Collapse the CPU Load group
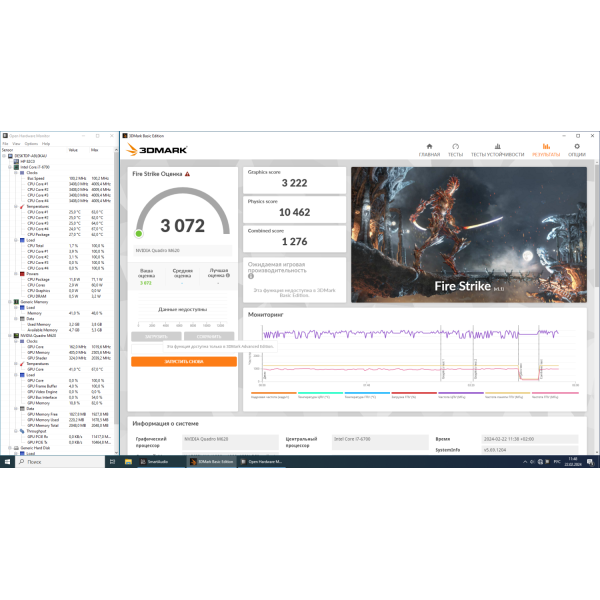The height and width of the screenshot is (600, 600). click(x=16, y=240)
